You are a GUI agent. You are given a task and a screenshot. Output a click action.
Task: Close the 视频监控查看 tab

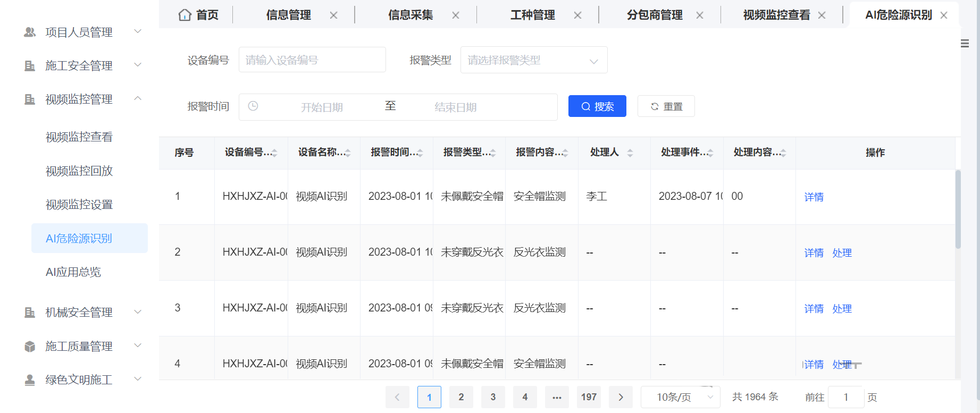(x=822, y=15)
